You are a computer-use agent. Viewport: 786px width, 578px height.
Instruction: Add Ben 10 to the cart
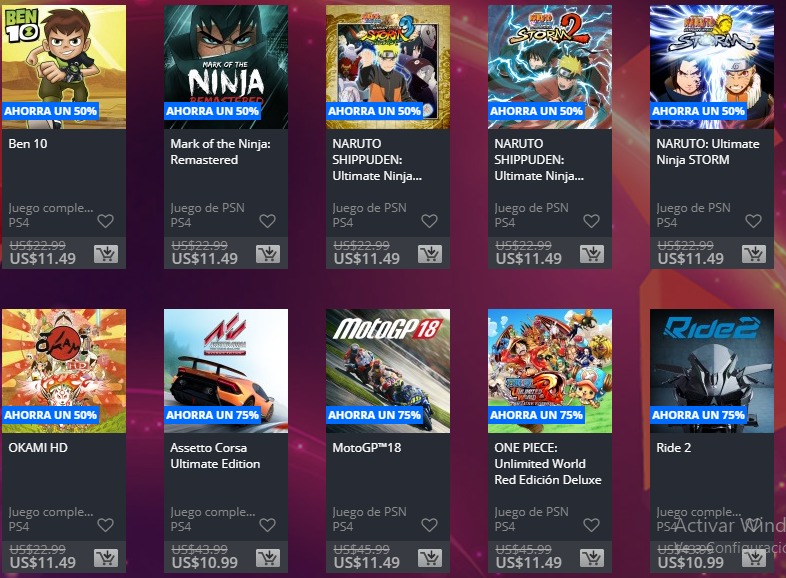coord(106,254)
